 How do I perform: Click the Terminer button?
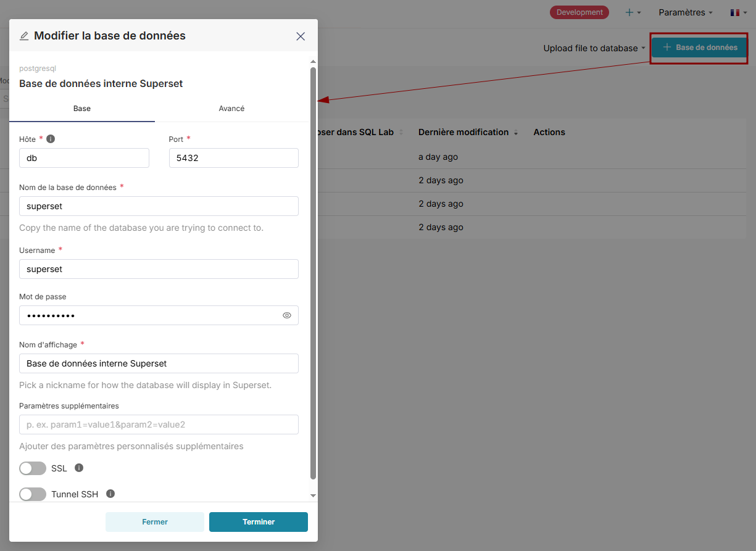pos(259,522)
